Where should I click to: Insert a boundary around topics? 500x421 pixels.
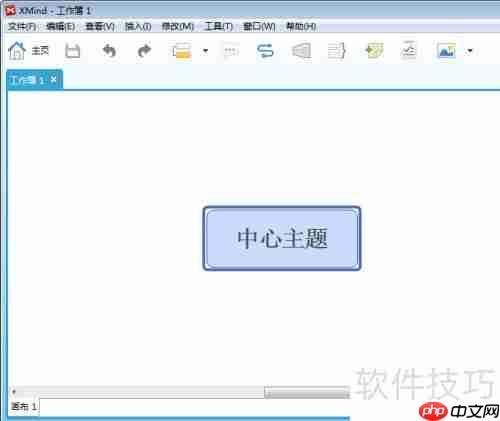(x=302, y=51)
